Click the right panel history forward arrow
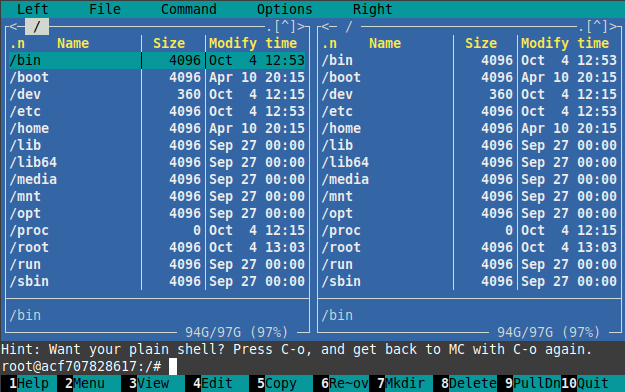The height and width of the screenshot is (392, 625). (x=613, y=26)
